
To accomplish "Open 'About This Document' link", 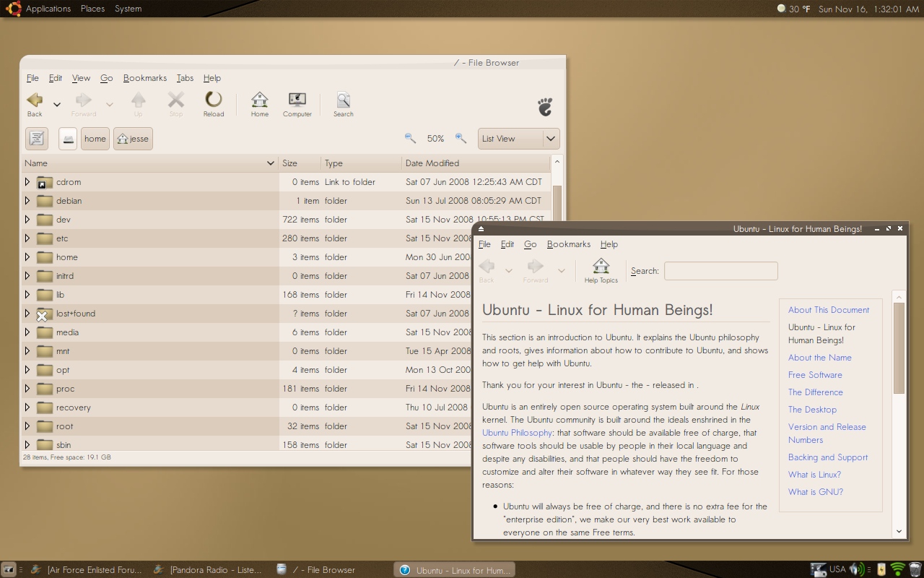I will [x=829, y=310].
